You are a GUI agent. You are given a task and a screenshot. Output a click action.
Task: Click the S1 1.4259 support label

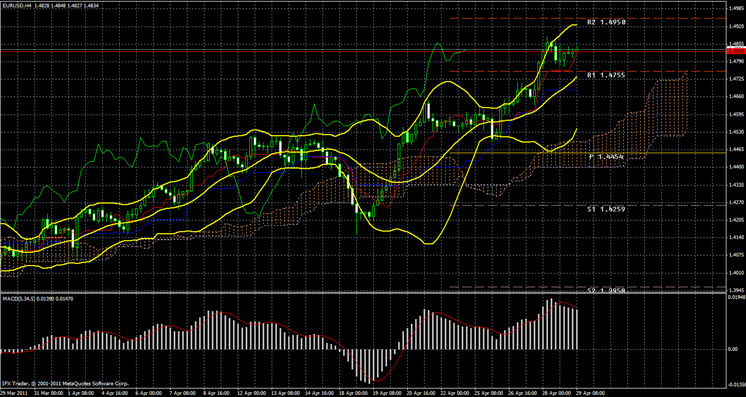pos(606,209)
